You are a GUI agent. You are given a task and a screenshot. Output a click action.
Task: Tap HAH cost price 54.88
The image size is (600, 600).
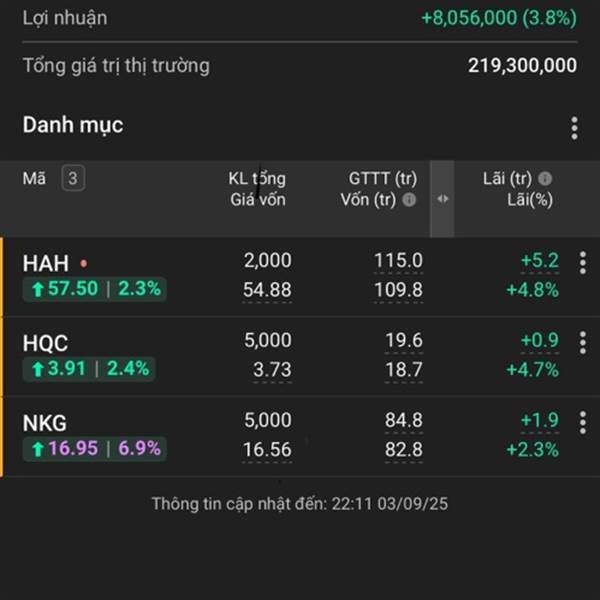[x=267, y=290]
